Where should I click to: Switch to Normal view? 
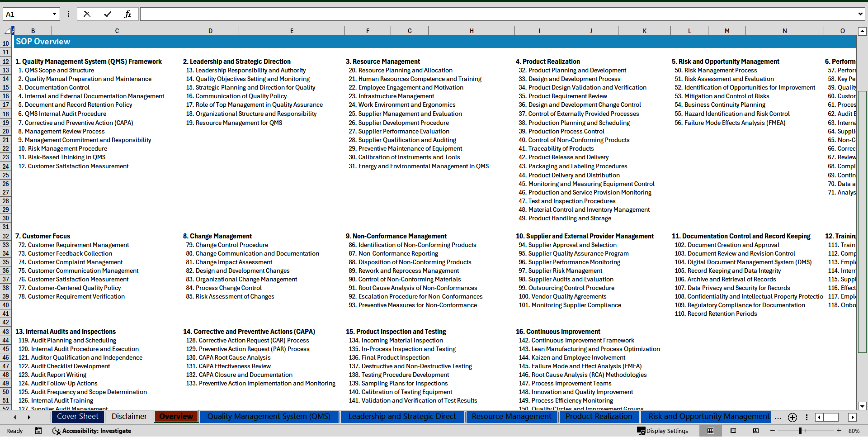[x=710, y=431]
